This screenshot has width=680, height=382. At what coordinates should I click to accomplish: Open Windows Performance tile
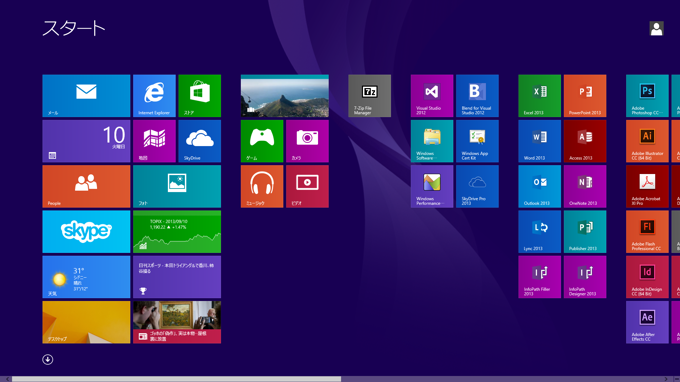(x=432, y=186)
